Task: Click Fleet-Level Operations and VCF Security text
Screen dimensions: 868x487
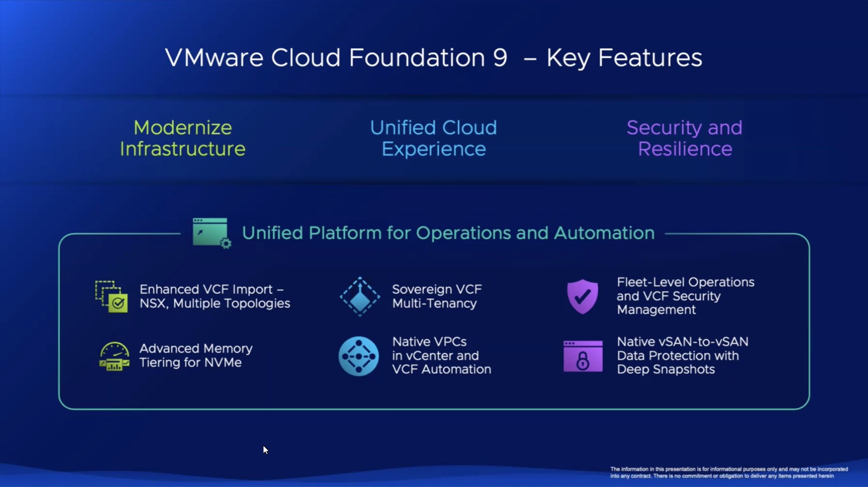Action: [x=686, y=296]
